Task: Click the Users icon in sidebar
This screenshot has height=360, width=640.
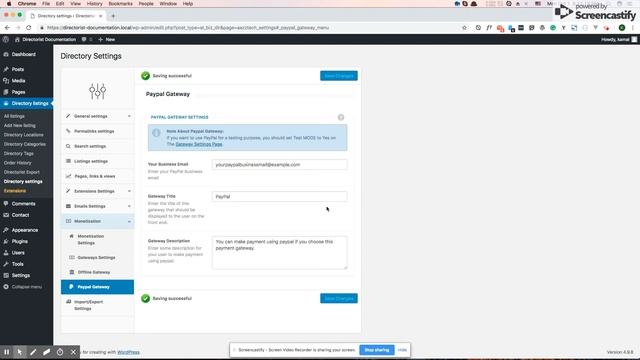Action: pyautogui.click(x=6, y=253)
